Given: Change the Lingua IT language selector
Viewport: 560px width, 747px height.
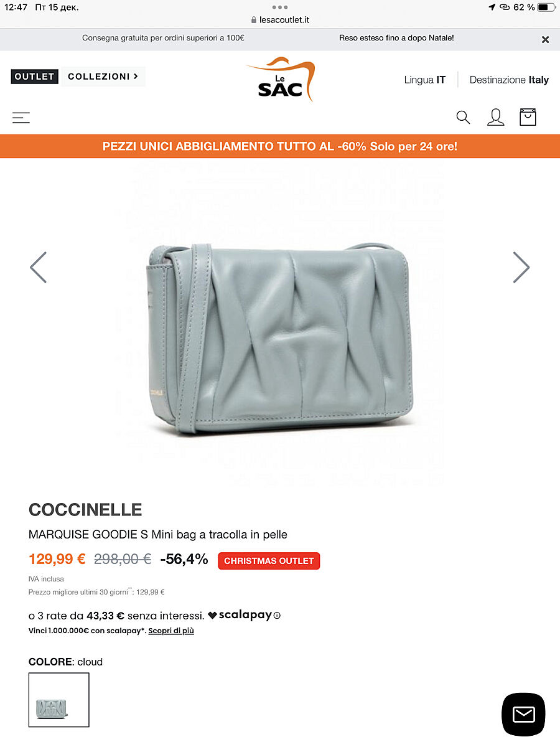Looking at the screenshot, I should tap(424, 80).
